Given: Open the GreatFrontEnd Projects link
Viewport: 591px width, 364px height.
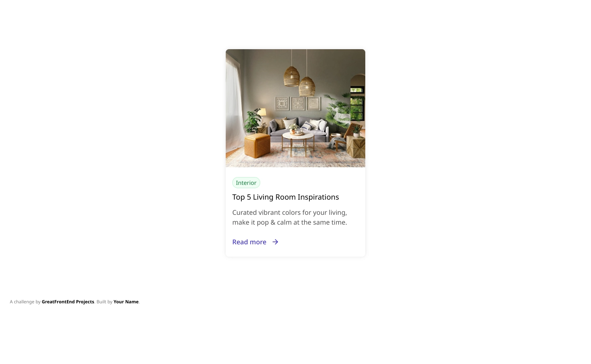Looking at the screenshot, I should coord(68,302).
